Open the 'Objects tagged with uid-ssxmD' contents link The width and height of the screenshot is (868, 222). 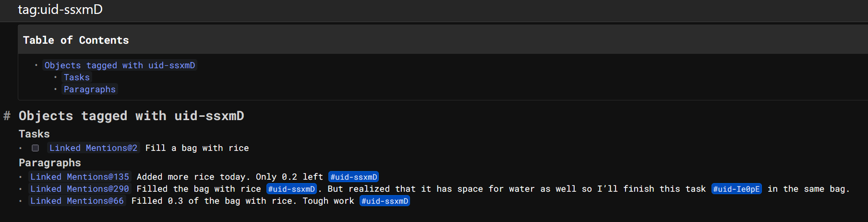[x=120, y=65]
